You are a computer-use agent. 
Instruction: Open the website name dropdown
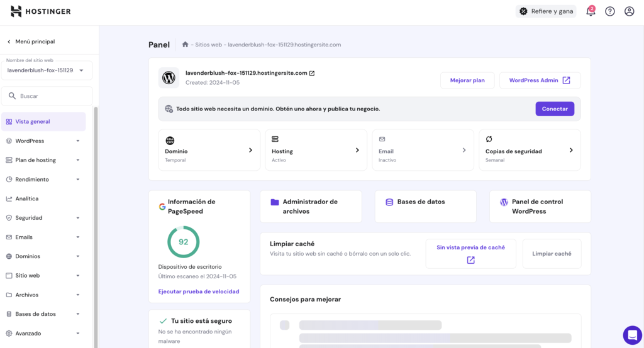(x=47, y=70)
